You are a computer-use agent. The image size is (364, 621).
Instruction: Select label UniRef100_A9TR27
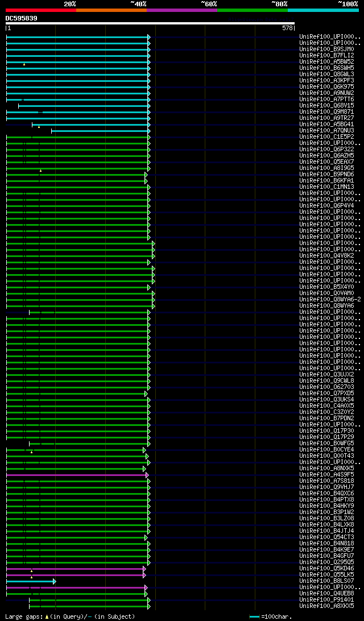[x=327, y=118]
